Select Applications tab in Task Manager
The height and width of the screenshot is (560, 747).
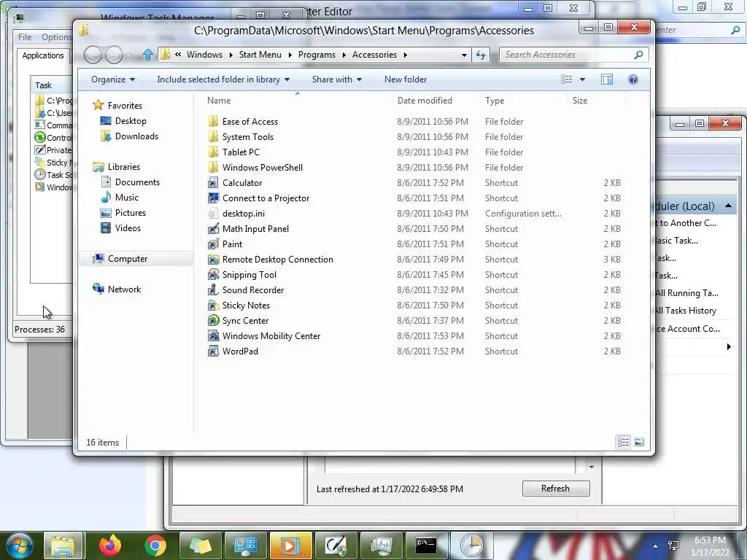(x=43, y=55)
